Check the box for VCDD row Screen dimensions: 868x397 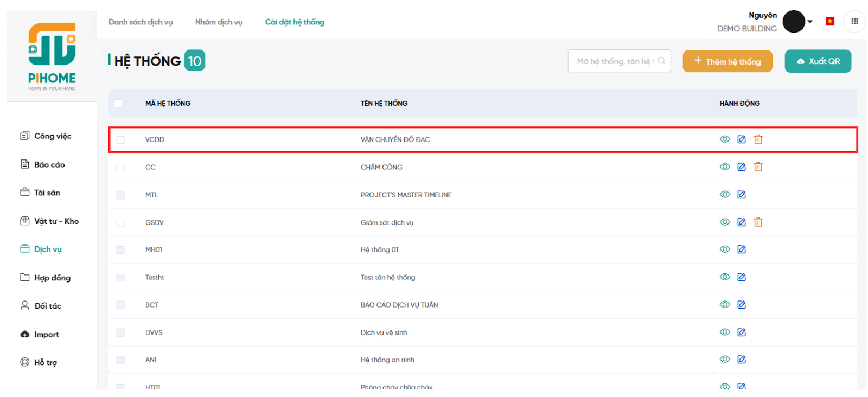[120, 140]
